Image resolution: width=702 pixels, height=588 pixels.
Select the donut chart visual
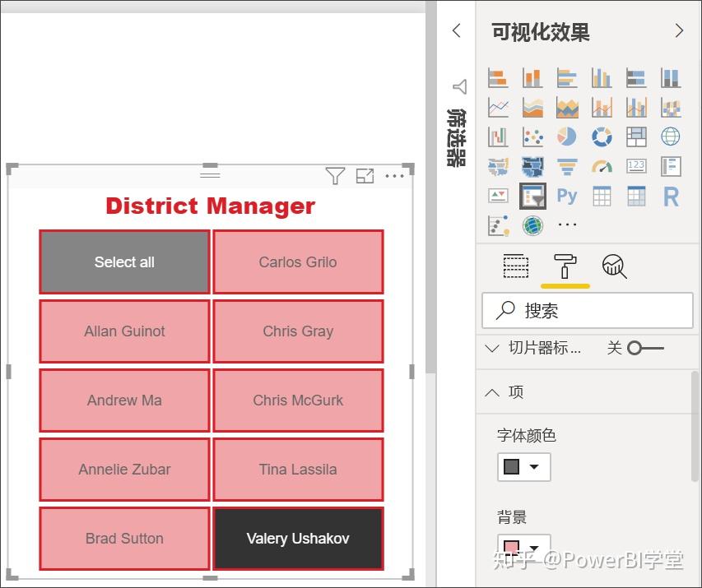[x=602, y=137]
